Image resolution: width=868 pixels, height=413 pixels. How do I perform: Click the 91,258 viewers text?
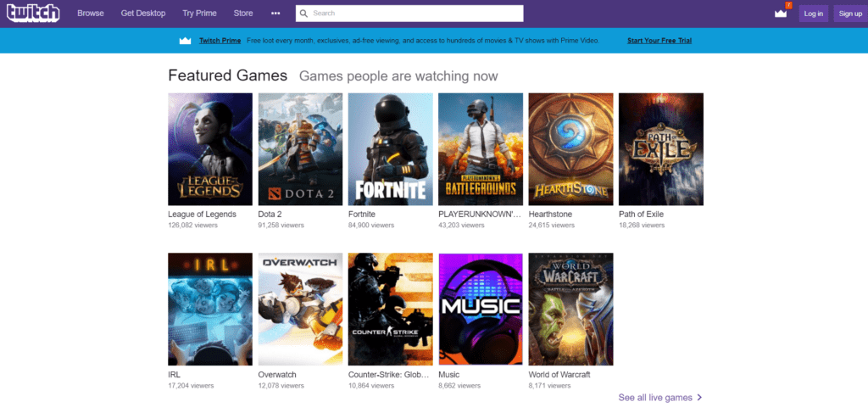[281, 226]
